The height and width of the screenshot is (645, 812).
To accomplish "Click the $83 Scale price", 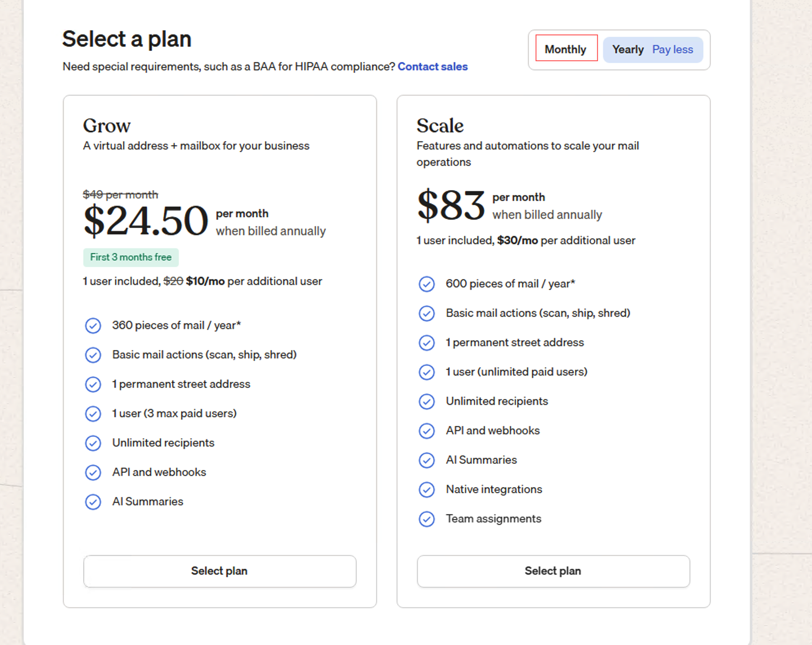I will [451, 205].
